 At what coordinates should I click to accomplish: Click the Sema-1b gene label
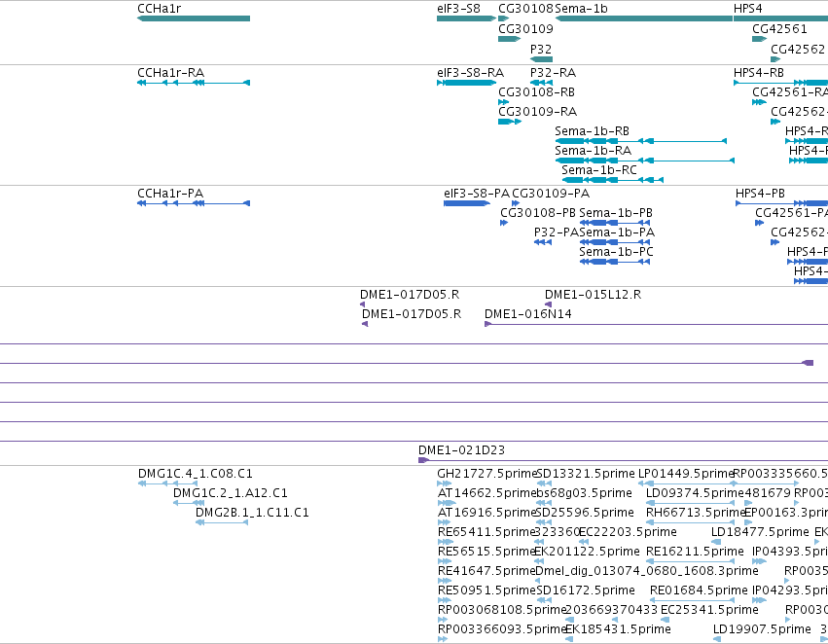581,9
